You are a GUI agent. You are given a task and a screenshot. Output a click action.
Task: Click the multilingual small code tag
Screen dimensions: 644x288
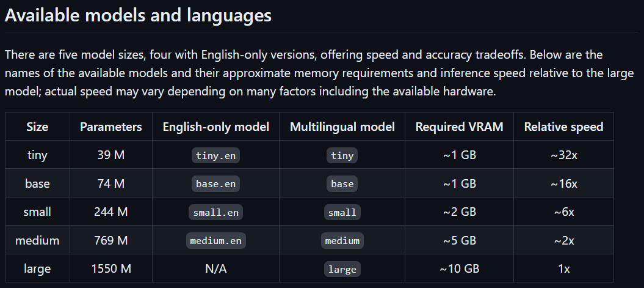click(x=342, y=212)
